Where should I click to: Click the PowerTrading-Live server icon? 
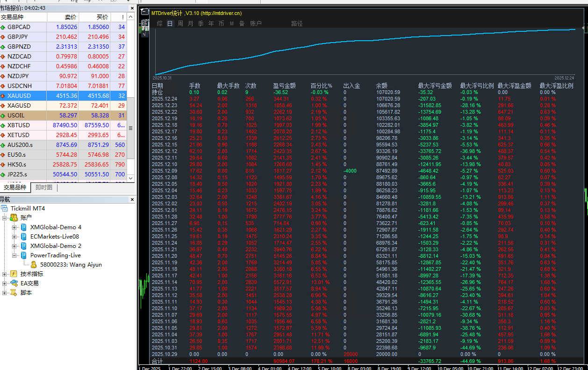tap(24, 255)
